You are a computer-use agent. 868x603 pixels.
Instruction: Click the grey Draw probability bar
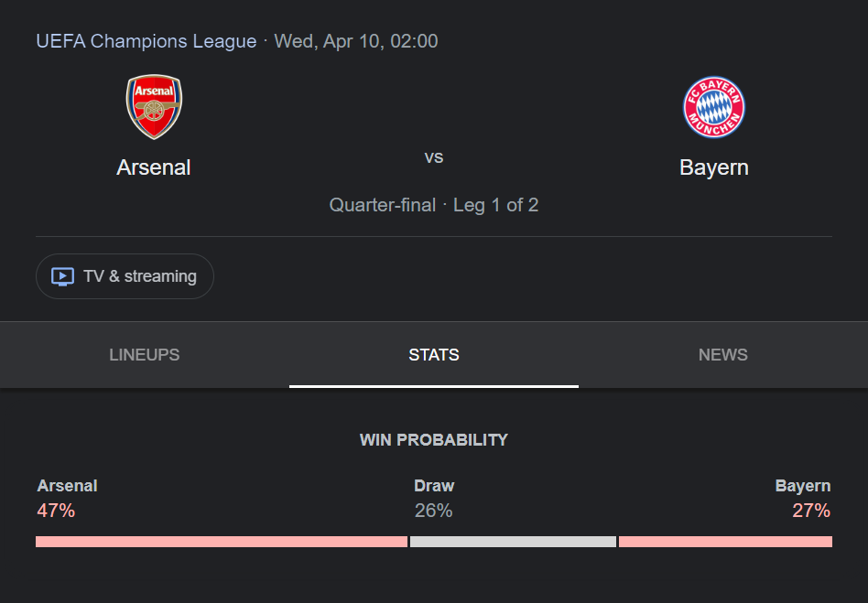(x=513, y=542)
